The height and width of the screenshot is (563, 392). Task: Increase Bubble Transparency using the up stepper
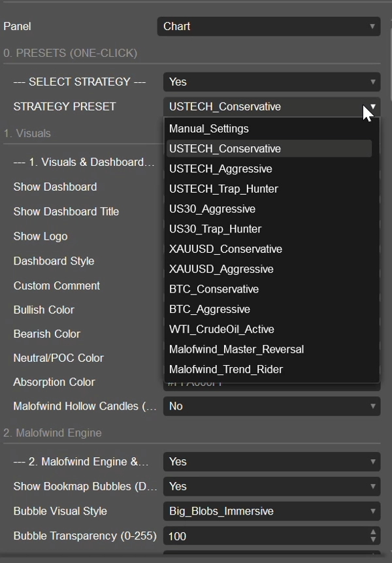(x=374, y=532)
